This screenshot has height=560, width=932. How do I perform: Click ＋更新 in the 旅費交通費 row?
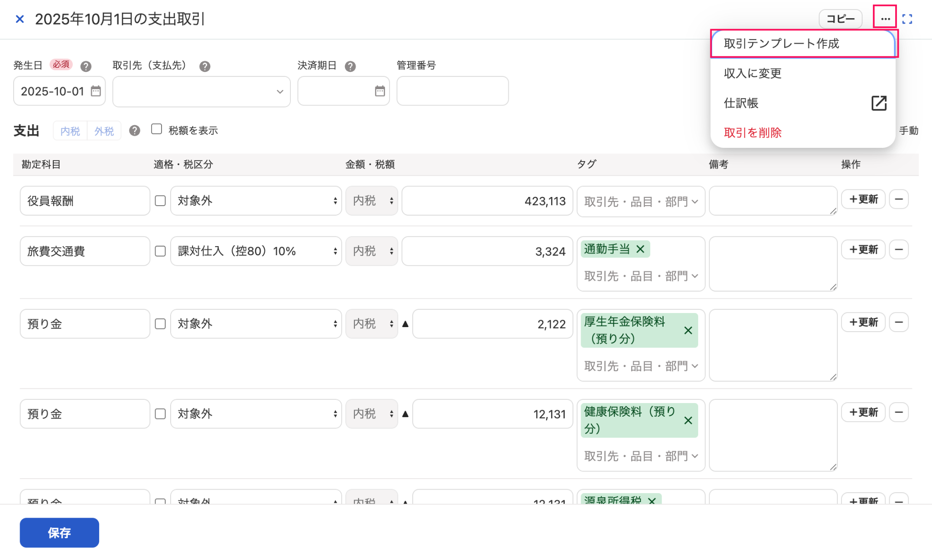tap(863, 249)
